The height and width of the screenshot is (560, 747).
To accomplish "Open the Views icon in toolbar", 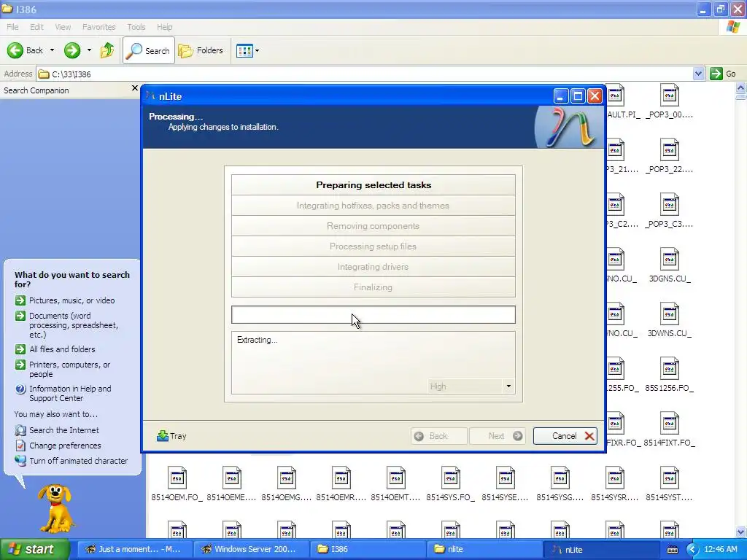I will point(244,50).
